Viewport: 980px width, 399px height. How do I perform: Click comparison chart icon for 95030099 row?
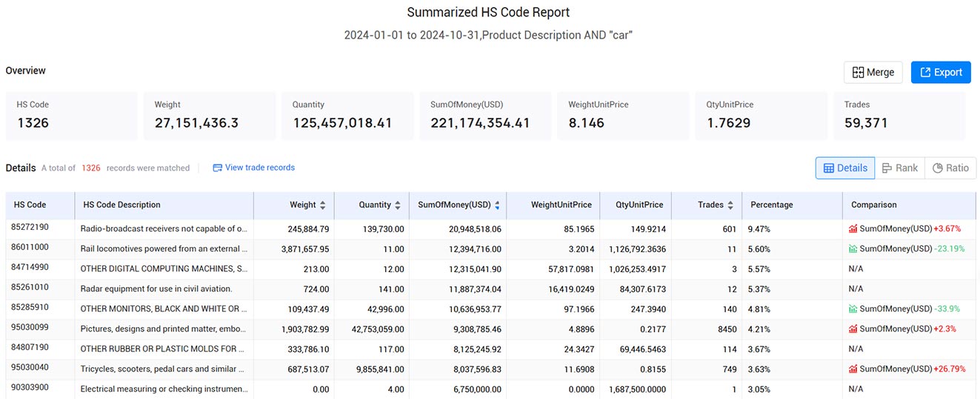coord(853,329)
